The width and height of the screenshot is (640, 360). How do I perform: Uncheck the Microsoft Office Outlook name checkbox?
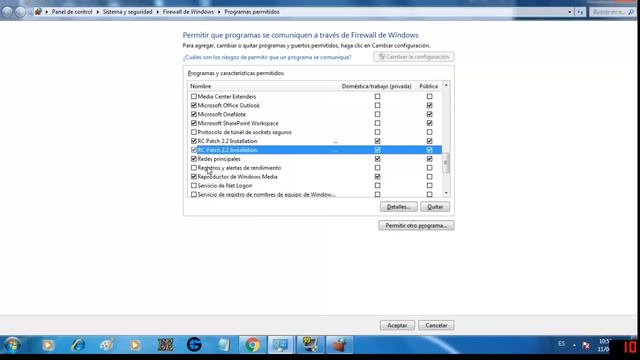194,105
